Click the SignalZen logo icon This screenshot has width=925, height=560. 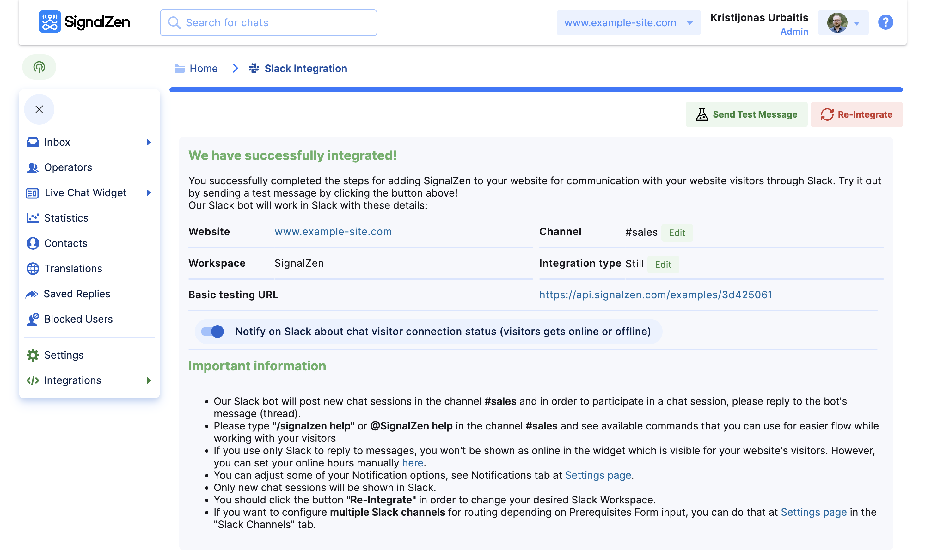pos(50,22)
